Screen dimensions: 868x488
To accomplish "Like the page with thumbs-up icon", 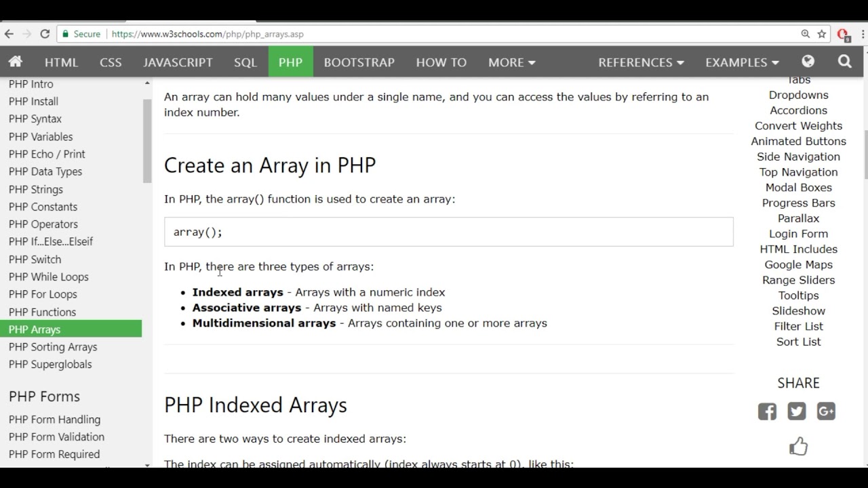I will coord(798,446).
